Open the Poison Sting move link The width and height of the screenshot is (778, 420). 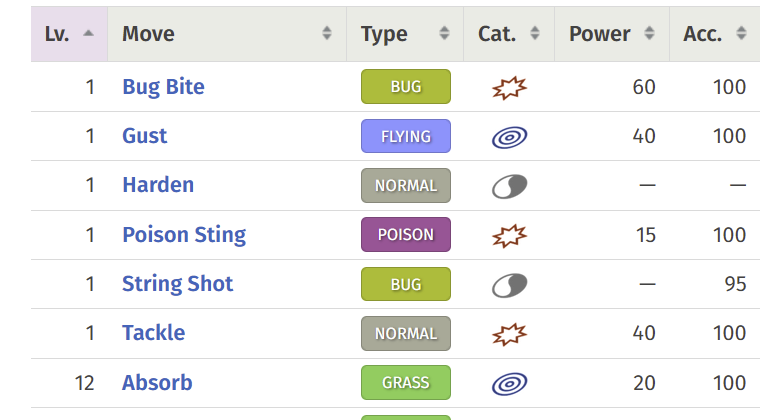[x=184, y=235]
